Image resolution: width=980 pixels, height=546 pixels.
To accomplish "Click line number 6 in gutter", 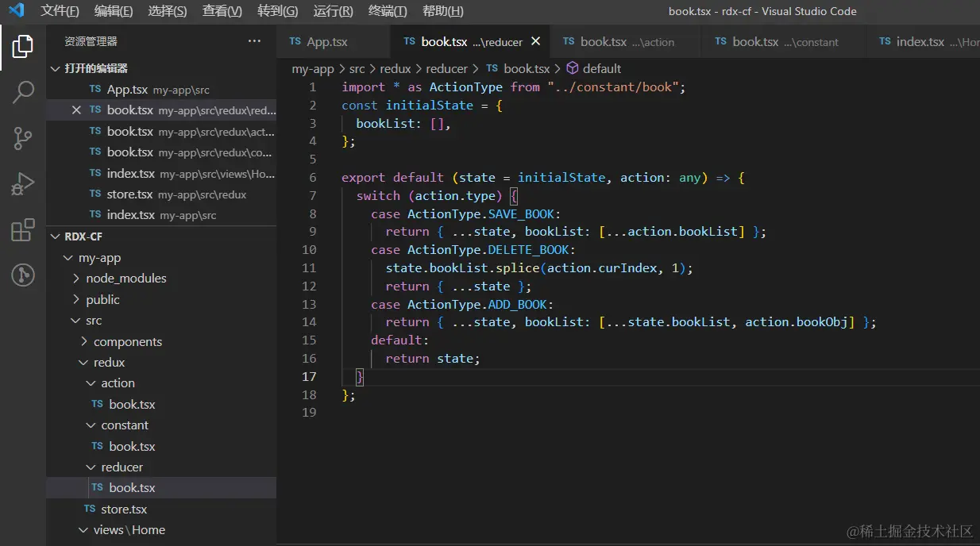I will pyautogui.click(x=313, y=178).
